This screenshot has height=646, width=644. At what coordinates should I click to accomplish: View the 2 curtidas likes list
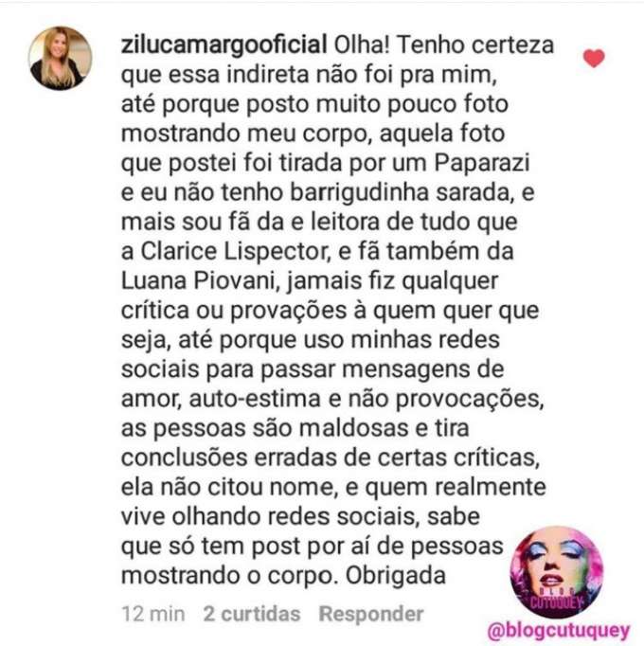coord(252,614)
